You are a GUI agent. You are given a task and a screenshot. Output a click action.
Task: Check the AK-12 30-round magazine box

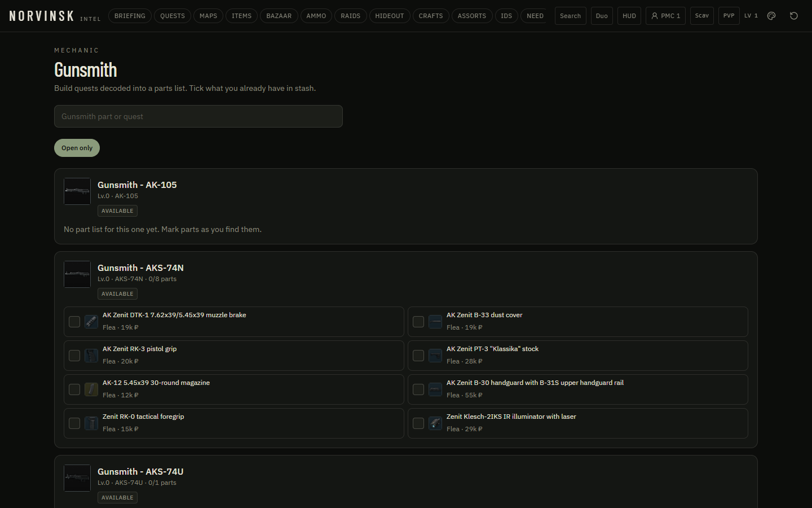click(74, 389)
